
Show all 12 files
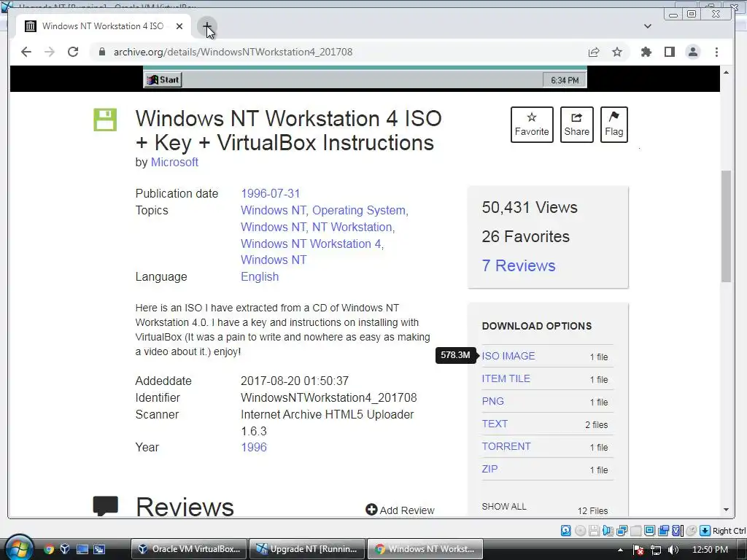[504, 507]
